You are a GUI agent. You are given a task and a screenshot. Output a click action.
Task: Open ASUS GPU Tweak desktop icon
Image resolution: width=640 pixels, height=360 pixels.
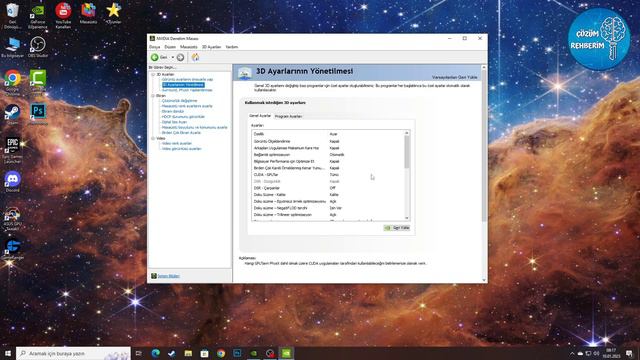point(12,218)
